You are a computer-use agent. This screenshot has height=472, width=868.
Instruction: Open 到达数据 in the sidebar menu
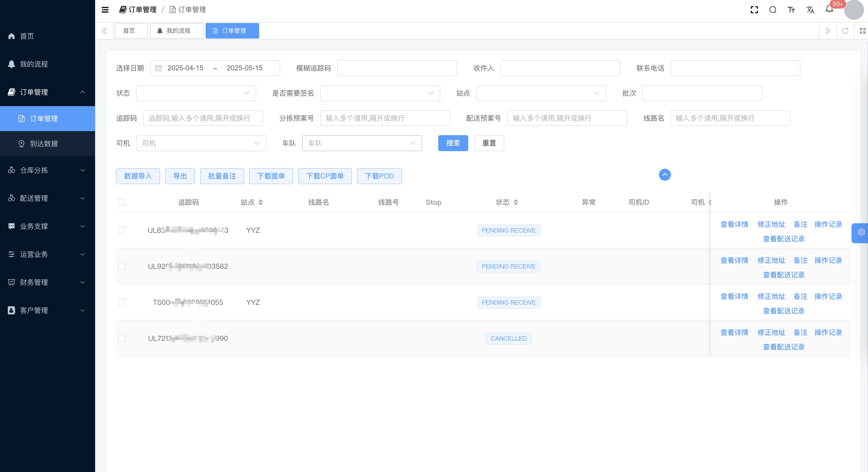click(x=44, y=144)
